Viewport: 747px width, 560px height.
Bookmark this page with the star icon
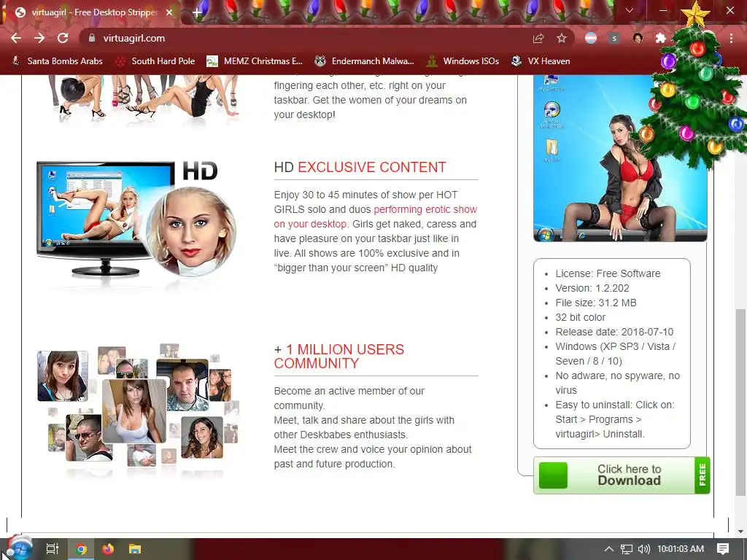click(x=562, y=39)
